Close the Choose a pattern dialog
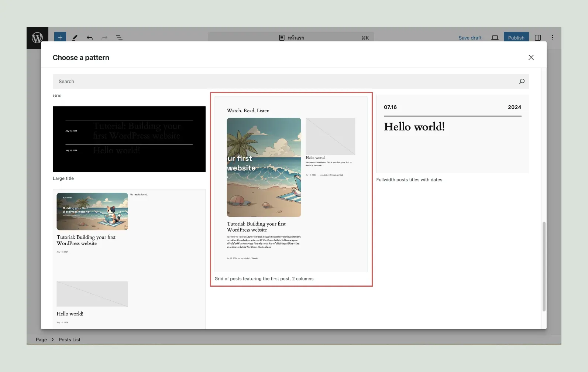The width and height of the screenshot is (588, 372). 531,58
